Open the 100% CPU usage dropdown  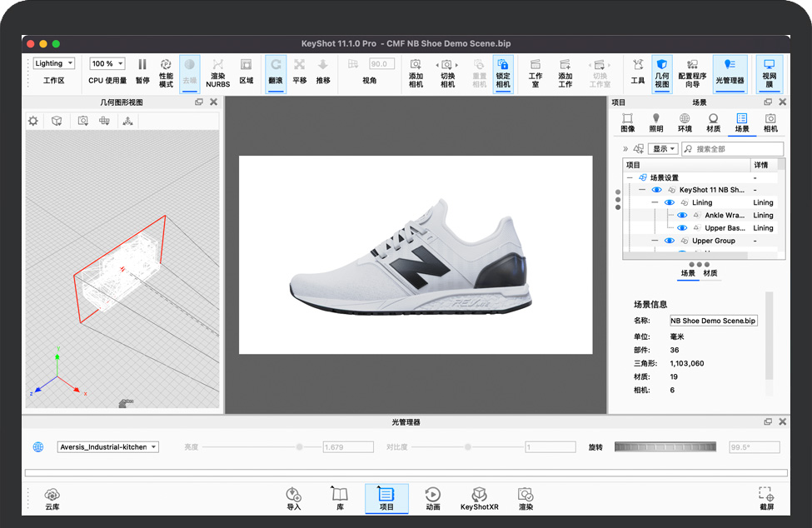[x=107, y=63]
